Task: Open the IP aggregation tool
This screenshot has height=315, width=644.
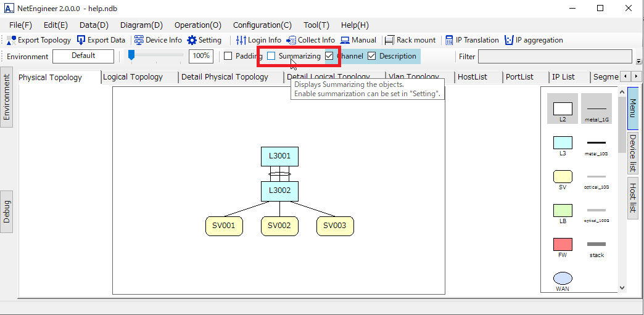Action: pos(509,40)
